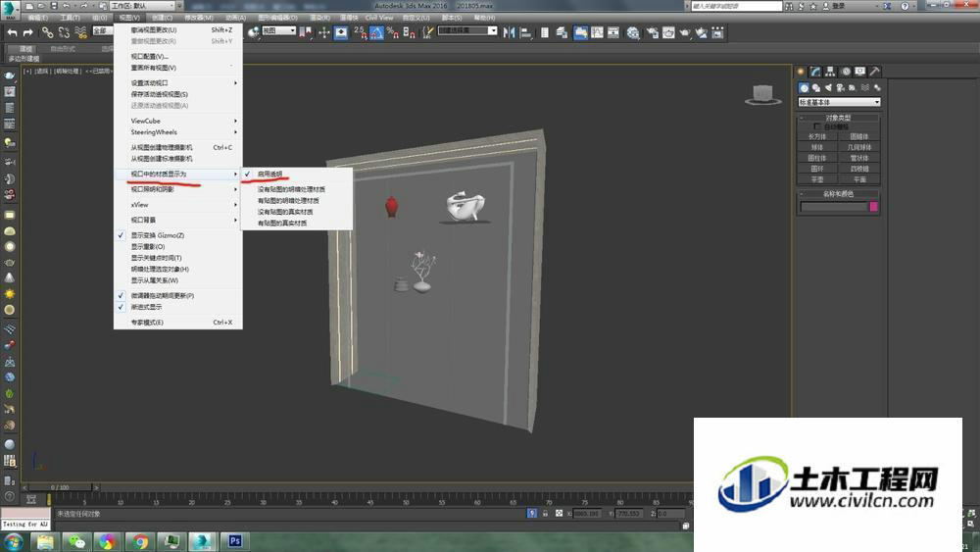Select 没有贴图的明暗处理材质 in submenu
The height and width of the screenshot is (552, 980).
pos(296,189)
